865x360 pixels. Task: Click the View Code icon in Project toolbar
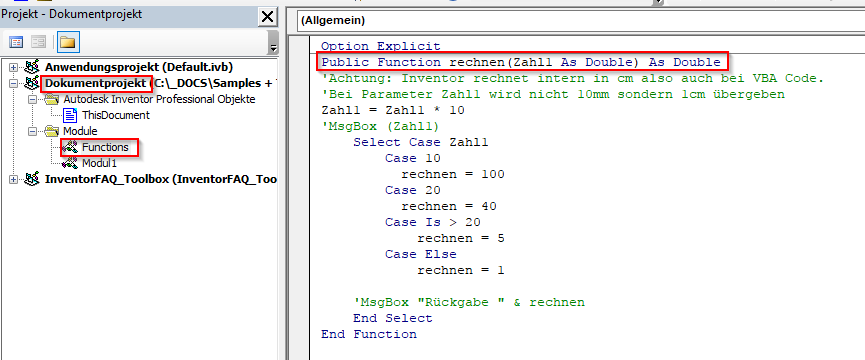click(17, 42)
